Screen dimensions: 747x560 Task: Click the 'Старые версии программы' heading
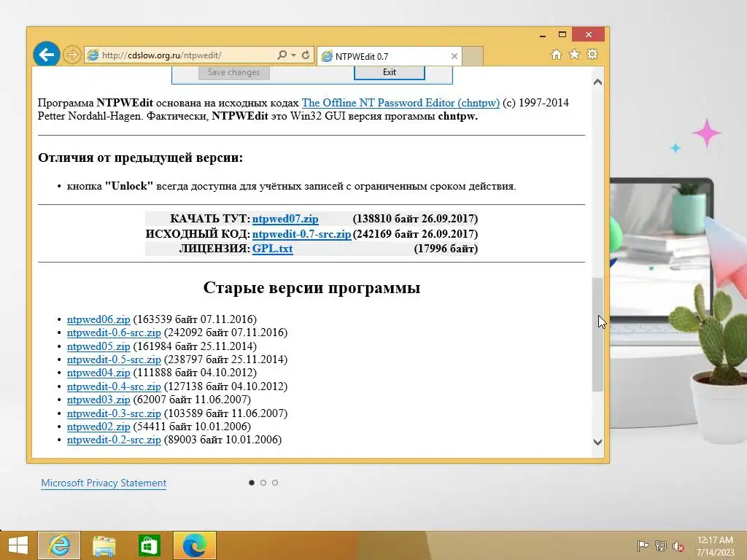[x=311, y=287]
